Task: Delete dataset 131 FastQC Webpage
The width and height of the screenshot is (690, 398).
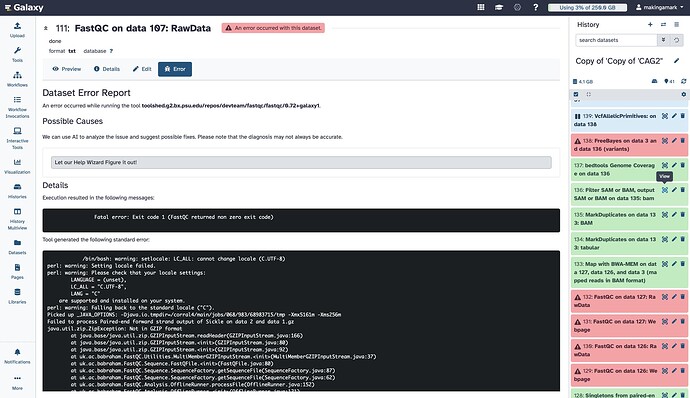Action: [683, 322]
